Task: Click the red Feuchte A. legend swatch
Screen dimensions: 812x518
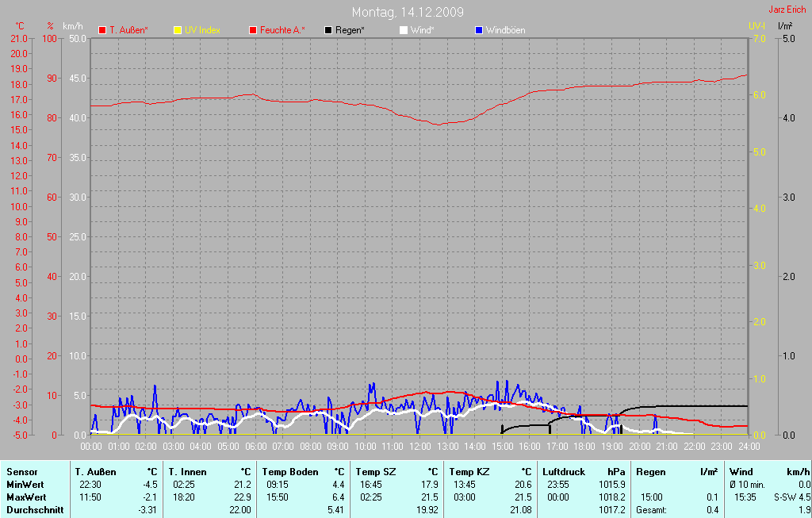Action: click(x=254, y=30)
